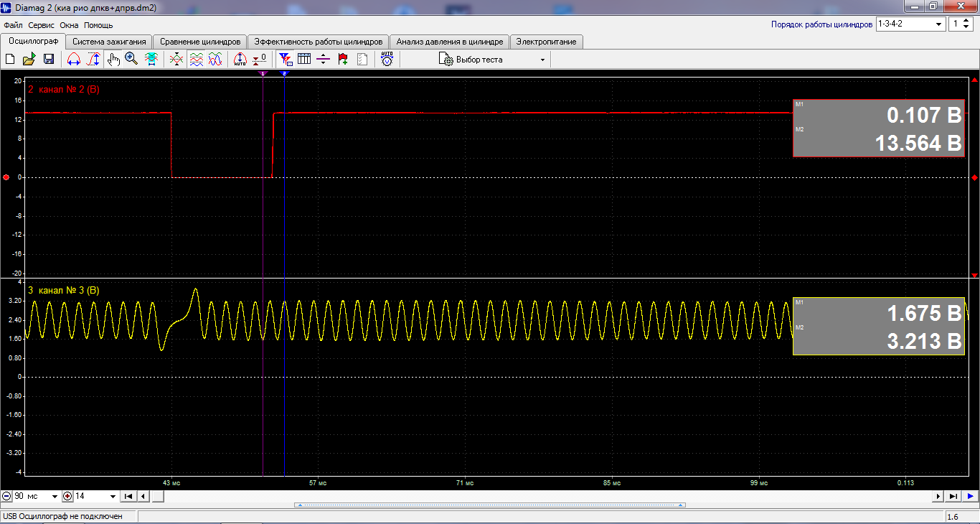Click the crossed waveform vertical arrows icon
The width and height of the screenshot is (980, 524).
point(176,60)
